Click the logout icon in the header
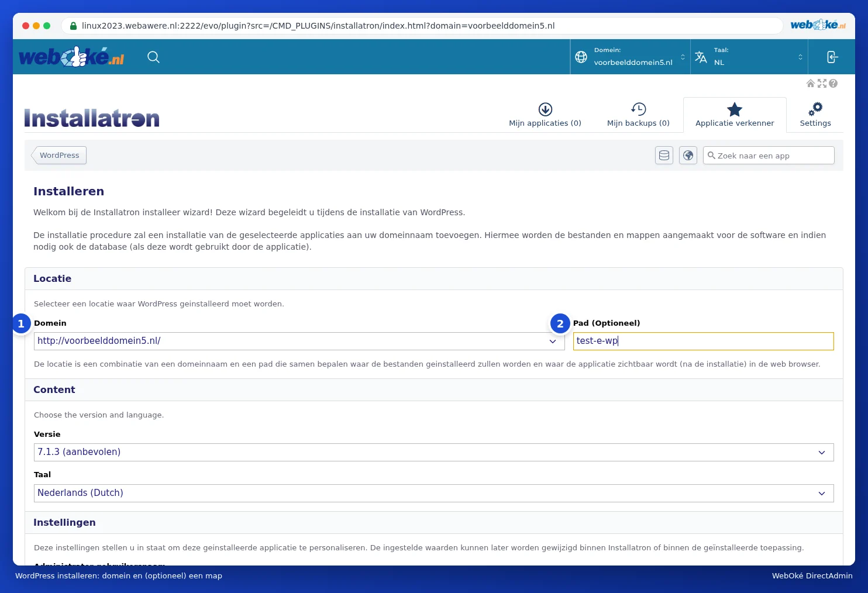This screenshot has width=868, height=593. tap(832, 57)
